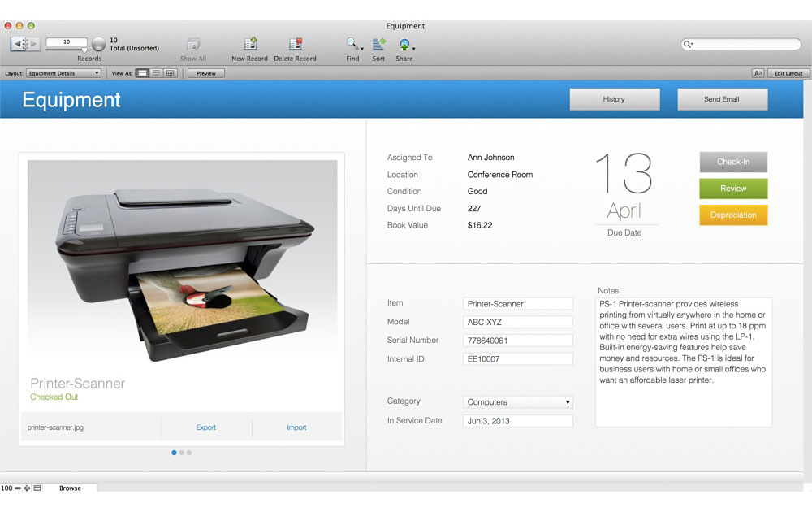Switch to Table view
Viewport: 812px width, 512px height.
click(x=170, y=73)
